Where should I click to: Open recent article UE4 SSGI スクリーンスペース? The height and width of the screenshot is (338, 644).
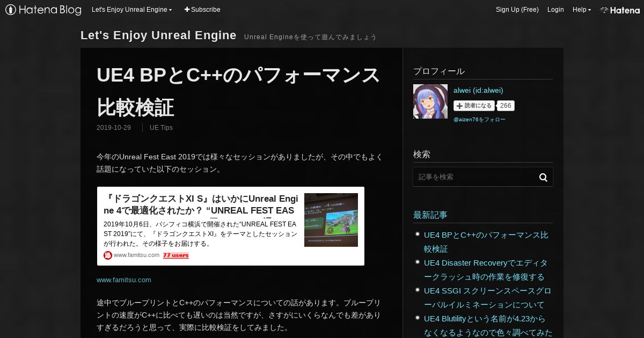(487, 298)
